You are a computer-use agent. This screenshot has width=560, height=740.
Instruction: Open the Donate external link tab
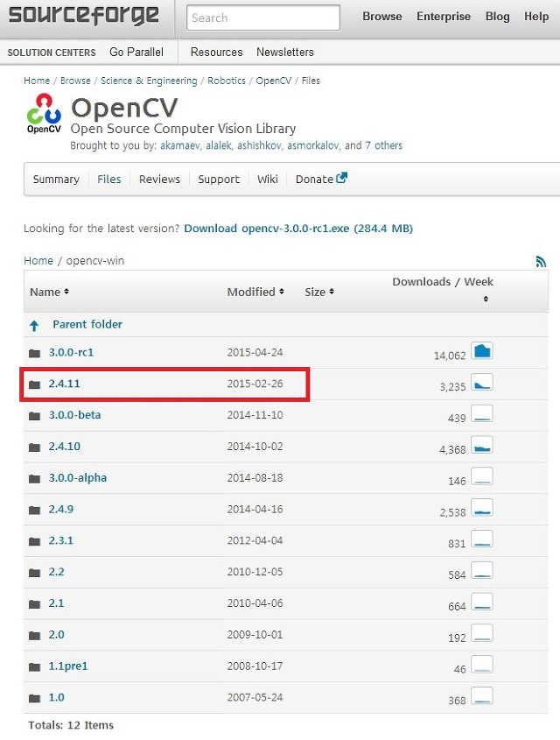(321, 179)
